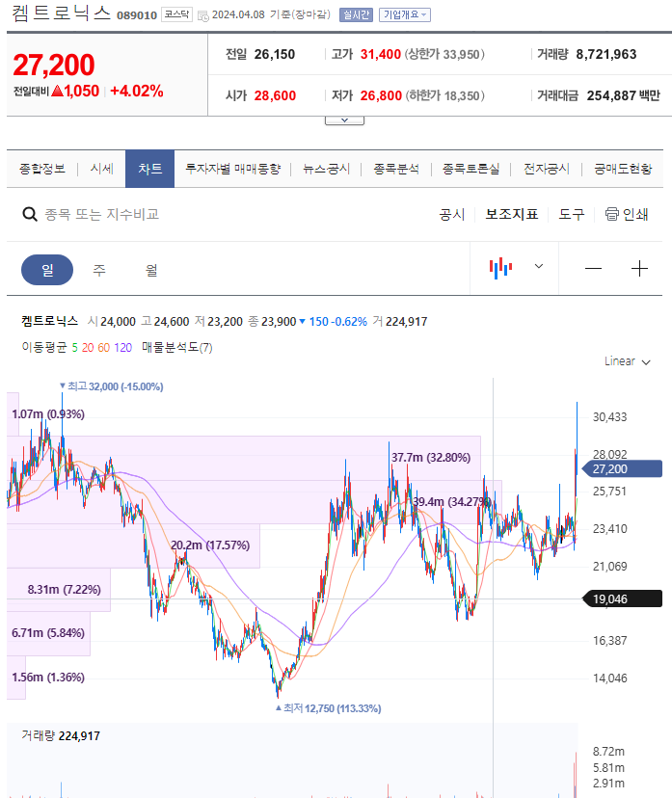Click the search magnifier icon

pyautogui.click(x=30, y=214)
